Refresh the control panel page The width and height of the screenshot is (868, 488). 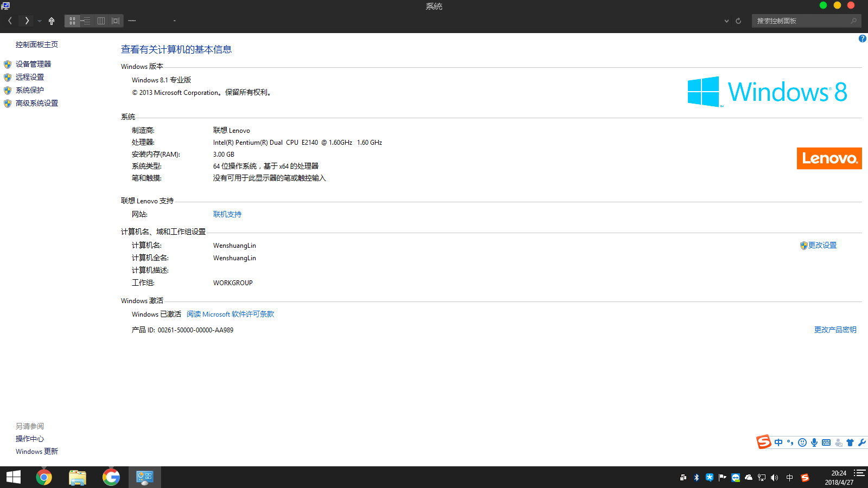pos(738,21)
